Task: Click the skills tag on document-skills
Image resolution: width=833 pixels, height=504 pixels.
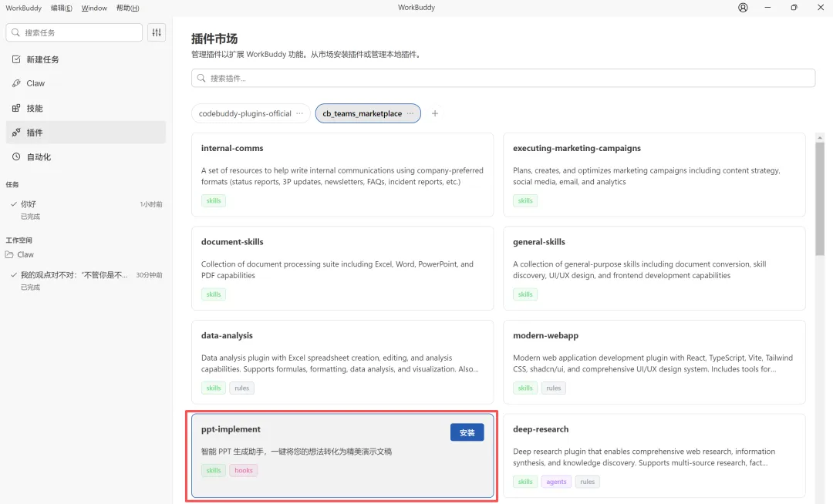Action: coord(214,294)
